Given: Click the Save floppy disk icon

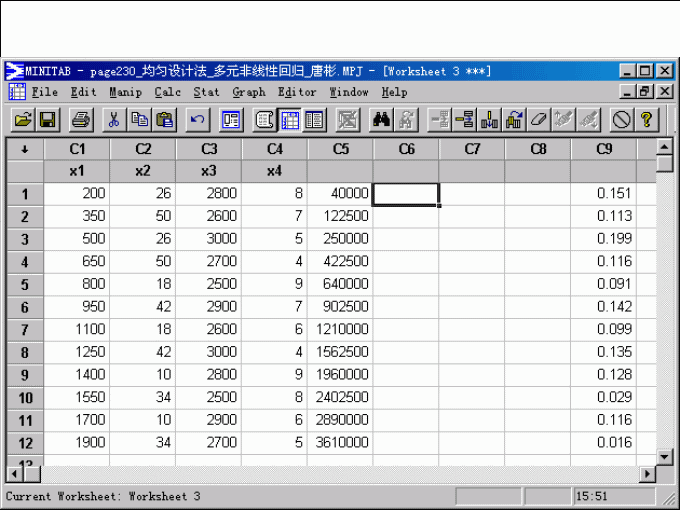Looking at the screenshot, I should (47, 120).
